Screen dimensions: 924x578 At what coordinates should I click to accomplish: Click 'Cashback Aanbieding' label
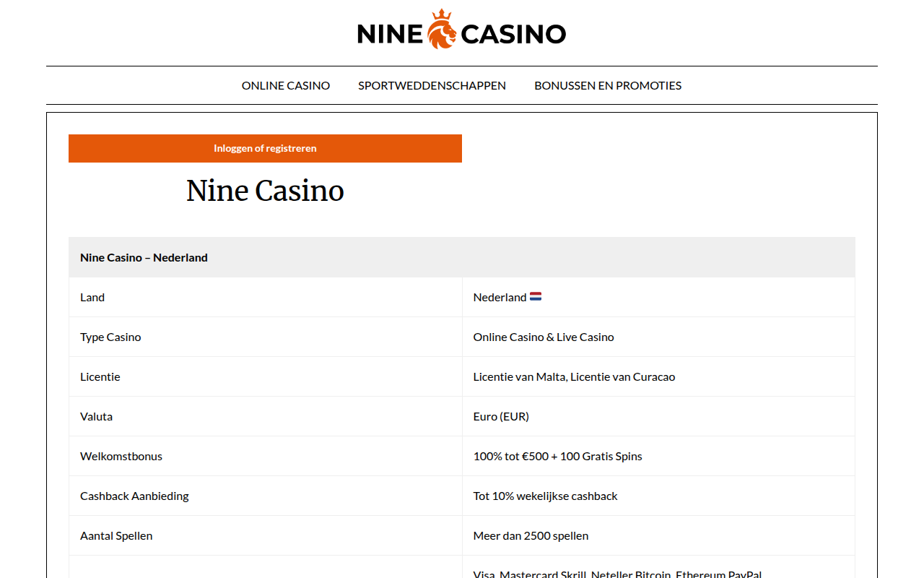(x=134, y=496)
